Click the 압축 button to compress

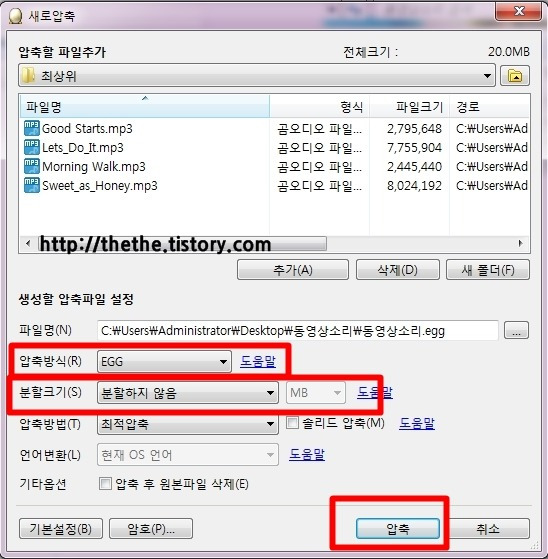click(x=398, y=528)
